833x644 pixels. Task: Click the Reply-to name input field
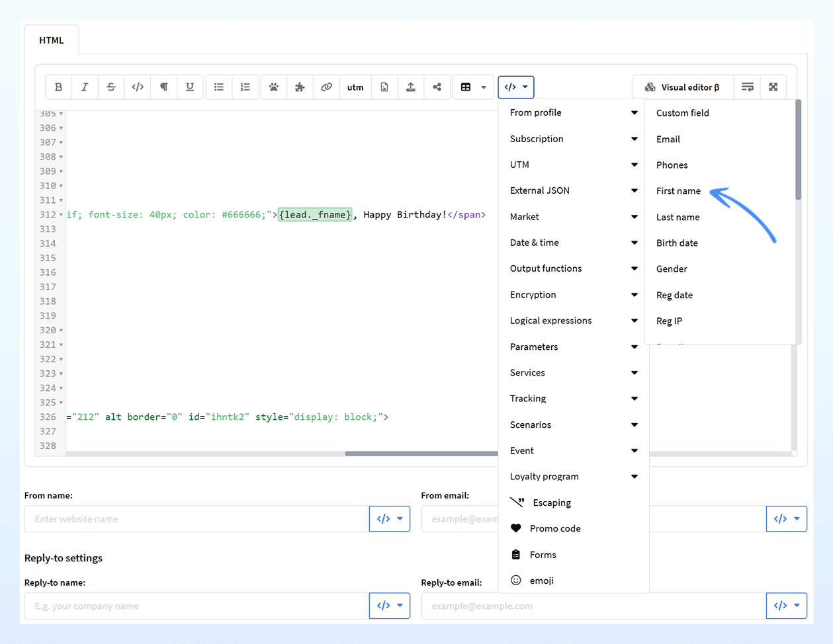point(197,606)
